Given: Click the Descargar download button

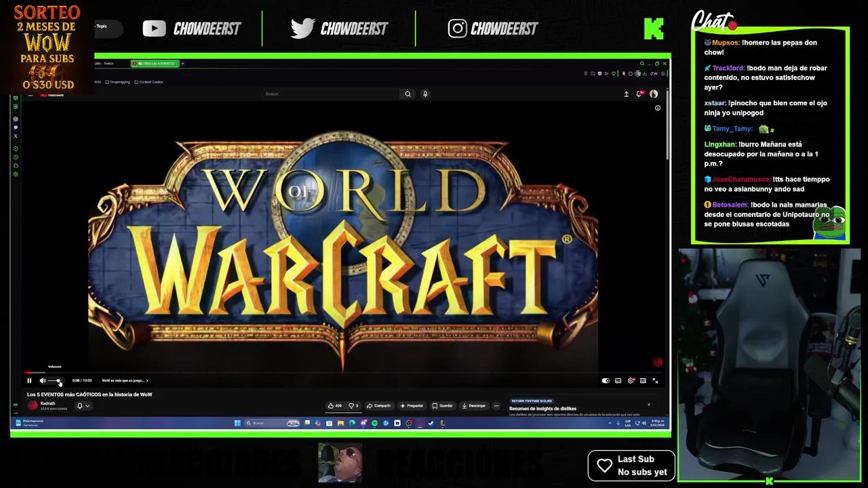Looking at the screenshot, I should 473,406.
